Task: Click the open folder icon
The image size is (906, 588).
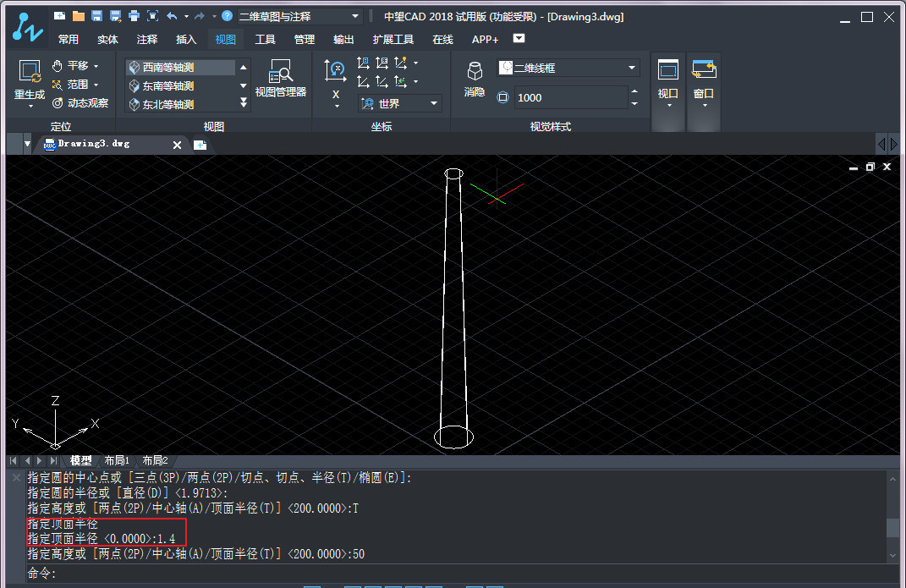Action: [x=78, y=16]
